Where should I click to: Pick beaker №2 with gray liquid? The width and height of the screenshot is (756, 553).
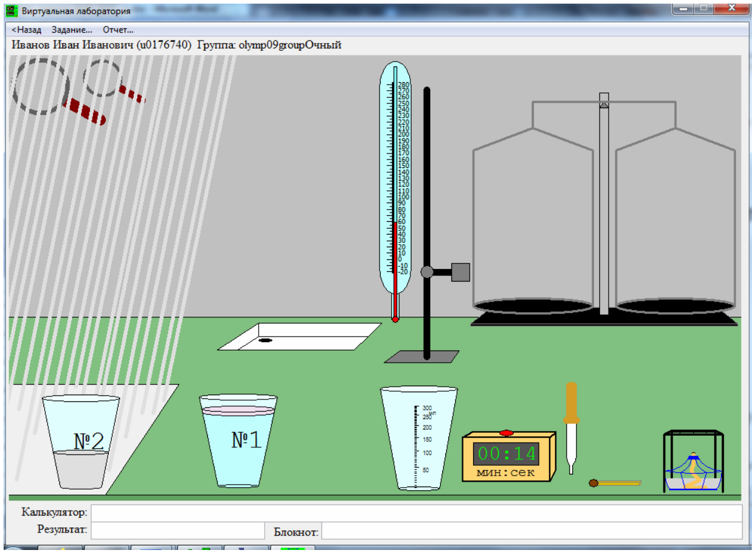[x=81, y=442]
